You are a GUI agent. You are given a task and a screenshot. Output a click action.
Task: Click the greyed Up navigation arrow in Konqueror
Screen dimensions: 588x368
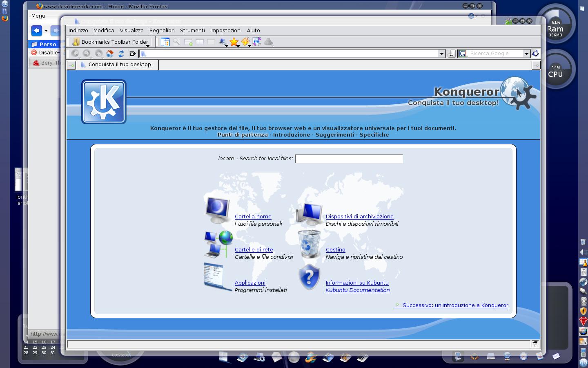[x=98, y=54]
